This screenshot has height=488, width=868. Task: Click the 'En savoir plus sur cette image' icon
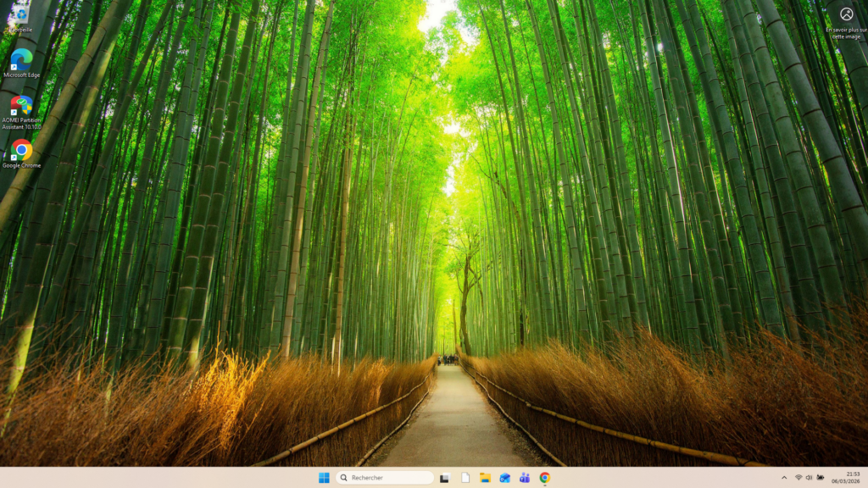point(846,14)
